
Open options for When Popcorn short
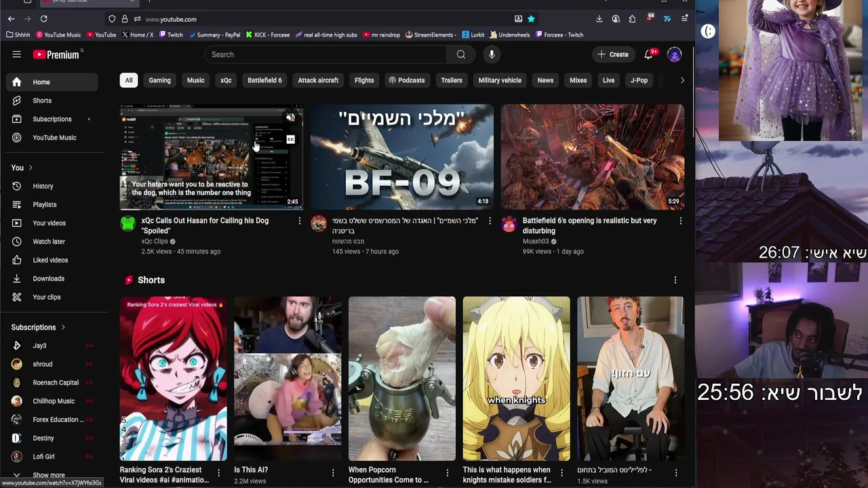(x=448, y=472)
